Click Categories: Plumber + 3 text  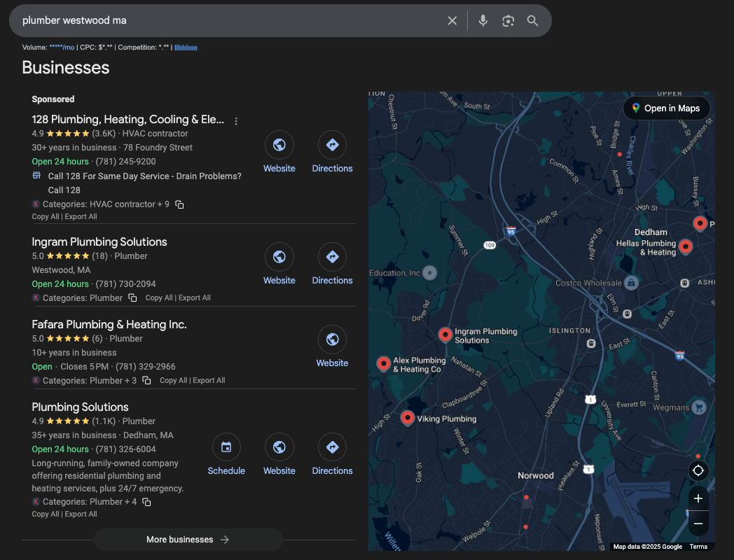coord(90,380)
